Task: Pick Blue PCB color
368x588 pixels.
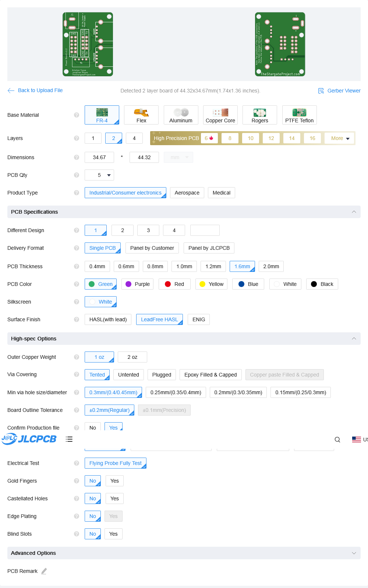Action: tap(248, 284)
